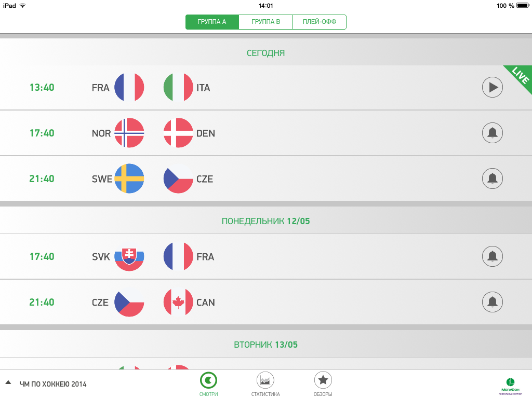This screenshot has height=398, width=532.
Task: Tap the Canada flag icon
Action: [x=178, y=302]
